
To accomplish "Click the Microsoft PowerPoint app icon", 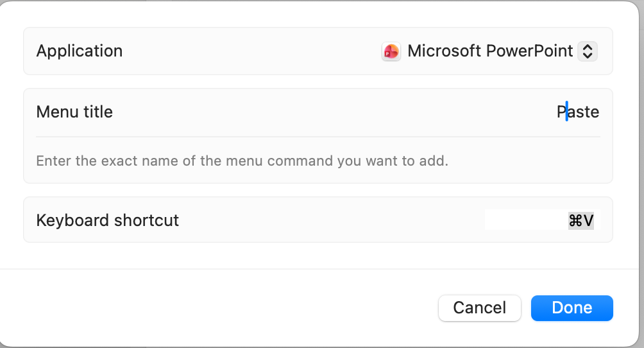I will click(391, 51).
